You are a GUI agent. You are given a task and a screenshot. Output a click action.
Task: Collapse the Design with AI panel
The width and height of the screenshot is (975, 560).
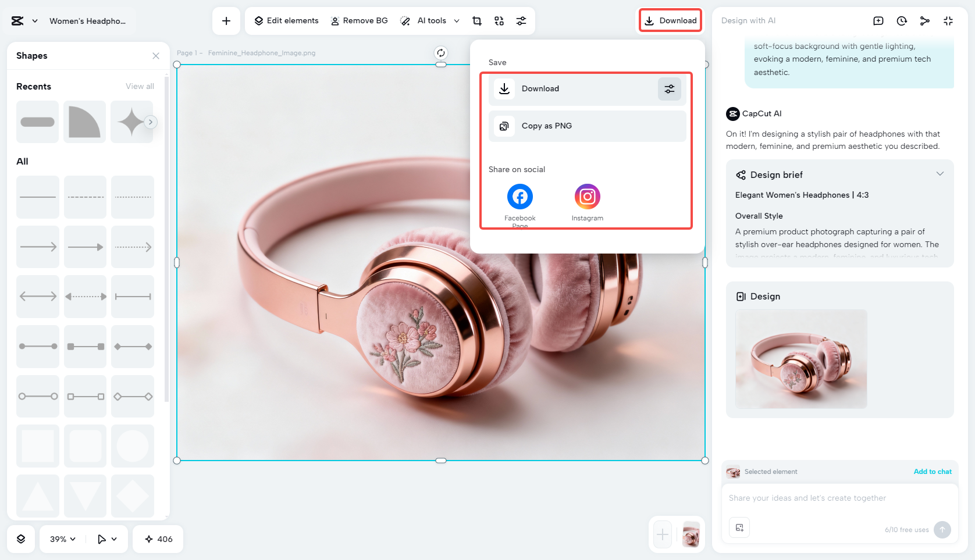tap(948, 20)
